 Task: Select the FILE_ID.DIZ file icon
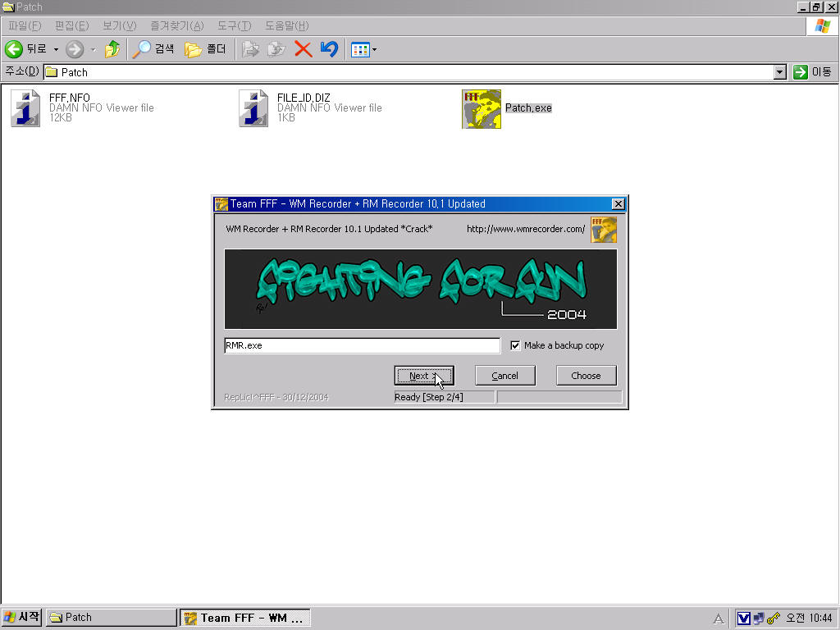(x=253, y=108)
